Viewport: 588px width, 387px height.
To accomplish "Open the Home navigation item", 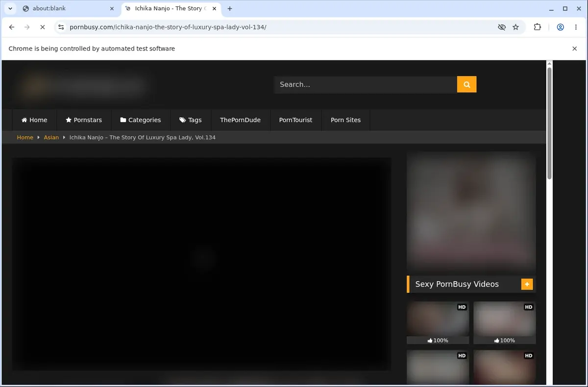I will click(34, 120).
